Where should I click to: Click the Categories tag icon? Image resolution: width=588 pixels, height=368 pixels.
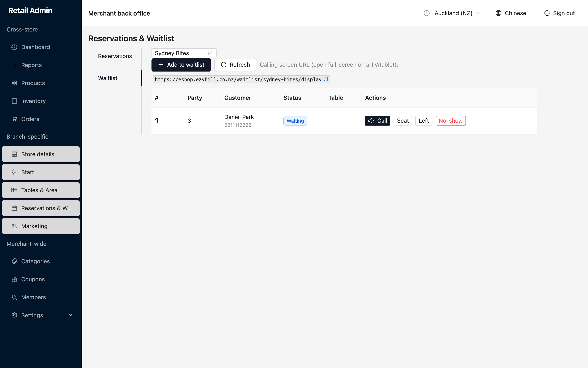(x=14, y=261)
